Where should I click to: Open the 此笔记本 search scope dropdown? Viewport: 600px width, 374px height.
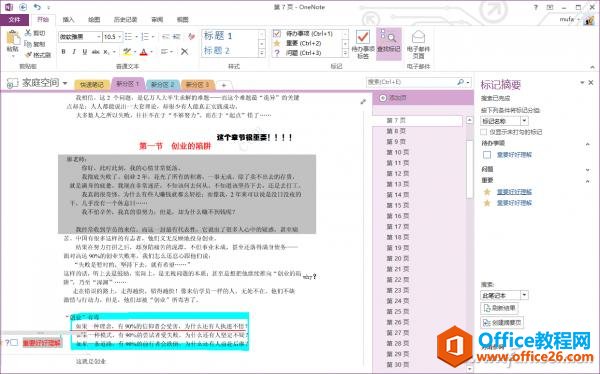pos(524,295)
